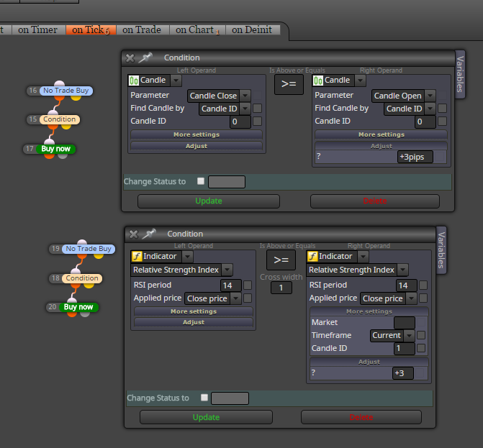
Task: Click Update in lower Condition panel
Action: tap(206, 418)
